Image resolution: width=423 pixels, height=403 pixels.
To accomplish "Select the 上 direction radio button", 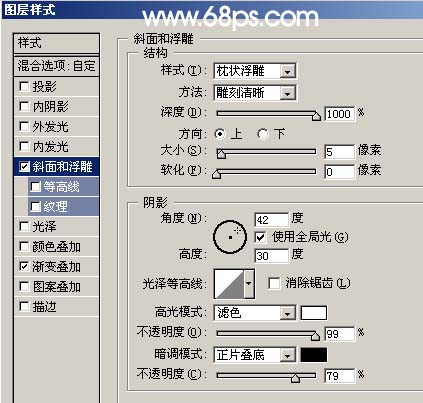I will point(220,134).
